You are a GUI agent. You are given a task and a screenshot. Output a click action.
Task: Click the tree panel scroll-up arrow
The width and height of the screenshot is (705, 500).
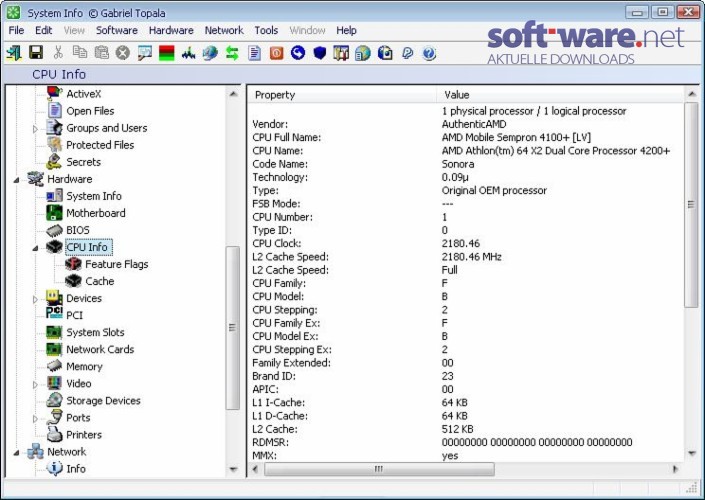233,94
